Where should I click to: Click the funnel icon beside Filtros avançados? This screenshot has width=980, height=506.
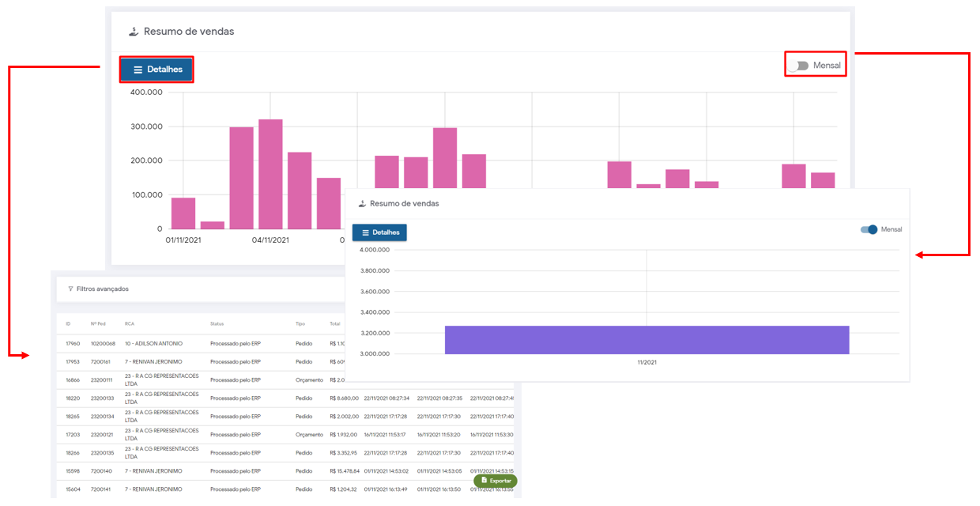pos(70,289)
